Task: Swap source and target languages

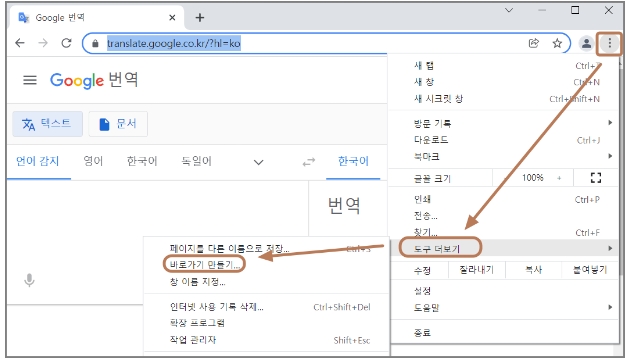Action: 308,162
